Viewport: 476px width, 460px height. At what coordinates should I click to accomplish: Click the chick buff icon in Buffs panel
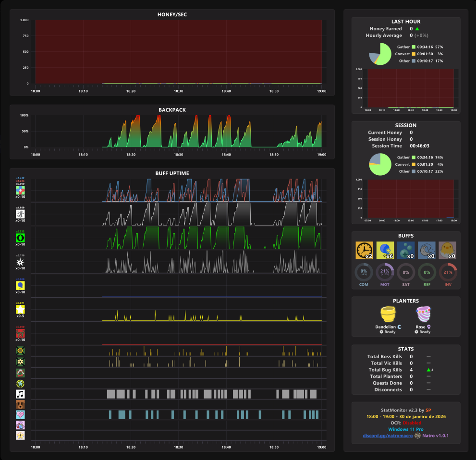click(448, 250)
